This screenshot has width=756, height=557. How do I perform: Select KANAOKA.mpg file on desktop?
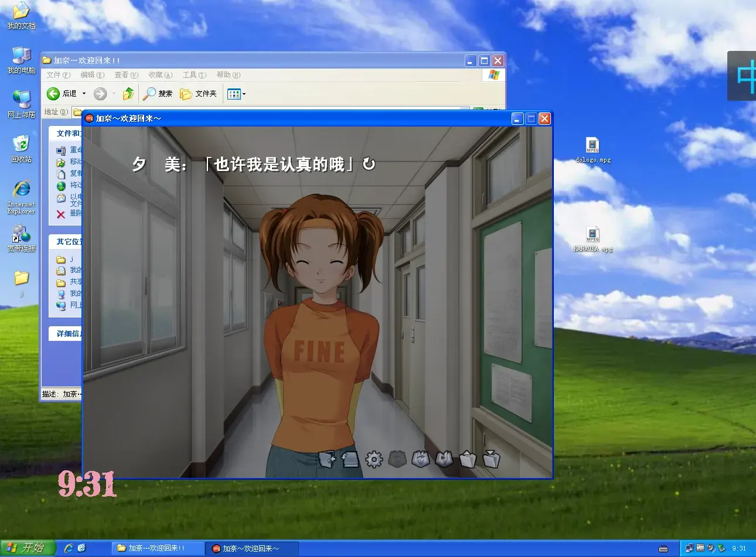click(x=592, y=239)
